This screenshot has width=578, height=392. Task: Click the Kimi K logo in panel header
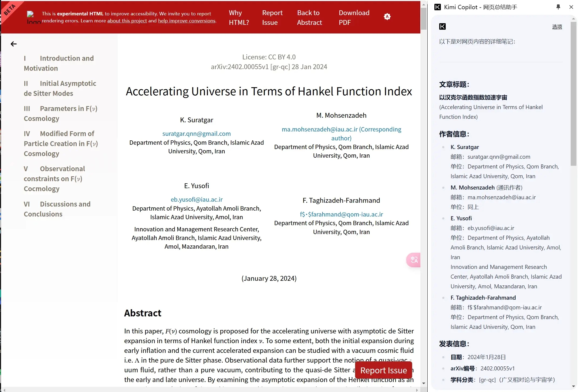point(437,7)
